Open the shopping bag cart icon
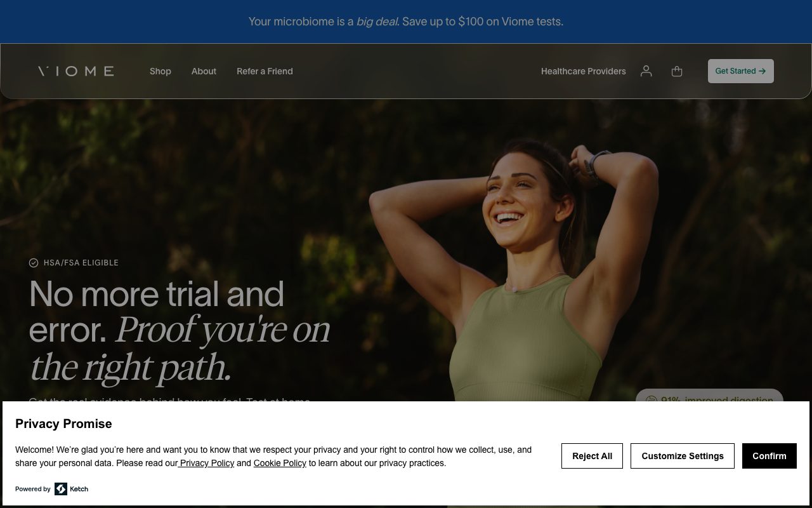Viewport: 812px width, 508px height. click(677, 71)
